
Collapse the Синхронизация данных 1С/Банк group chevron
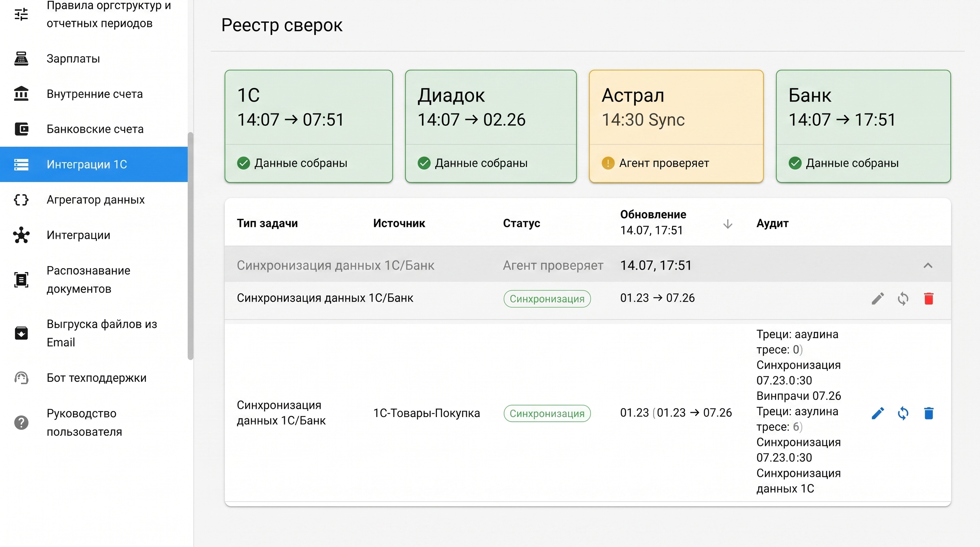[928, 266]
